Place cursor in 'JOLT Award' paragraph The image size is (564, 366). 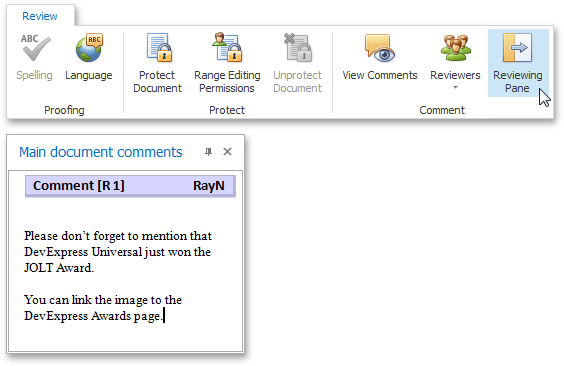[x=118, y=252]
